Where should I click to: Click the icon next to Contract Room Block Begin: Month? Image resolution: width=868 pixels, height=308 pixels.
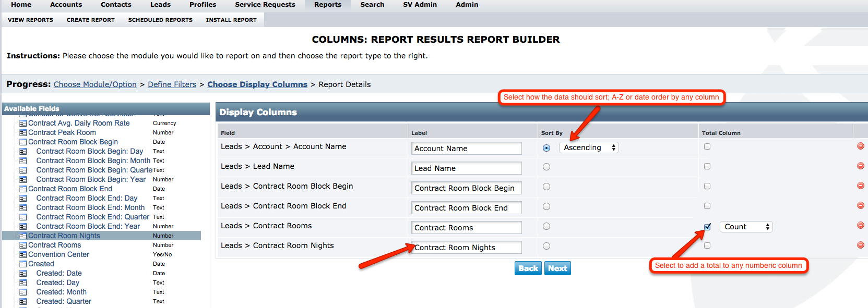pyautogui.click(x=23, y=161)
